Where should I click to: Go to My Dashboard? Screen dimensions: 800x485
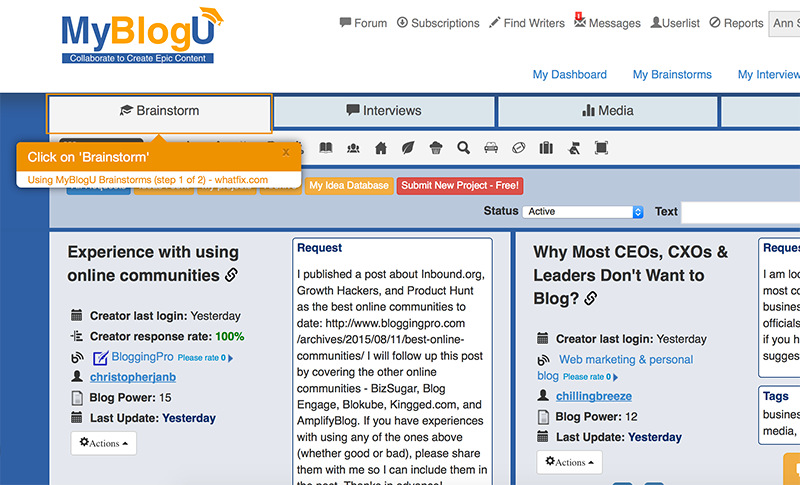(570, 74)
